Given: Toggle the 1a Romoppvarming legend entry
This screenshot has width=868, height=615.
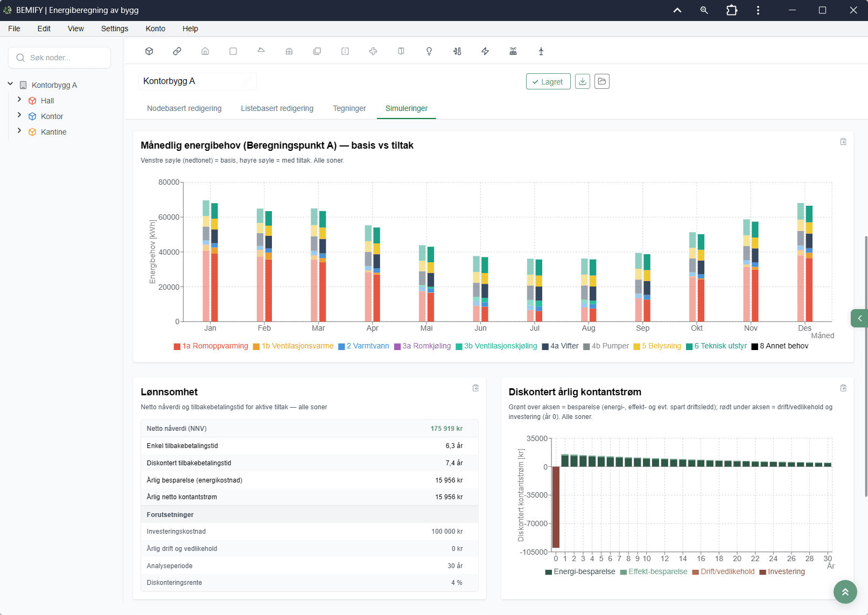Looking at the screenshot, I should (x=211, y=346).
